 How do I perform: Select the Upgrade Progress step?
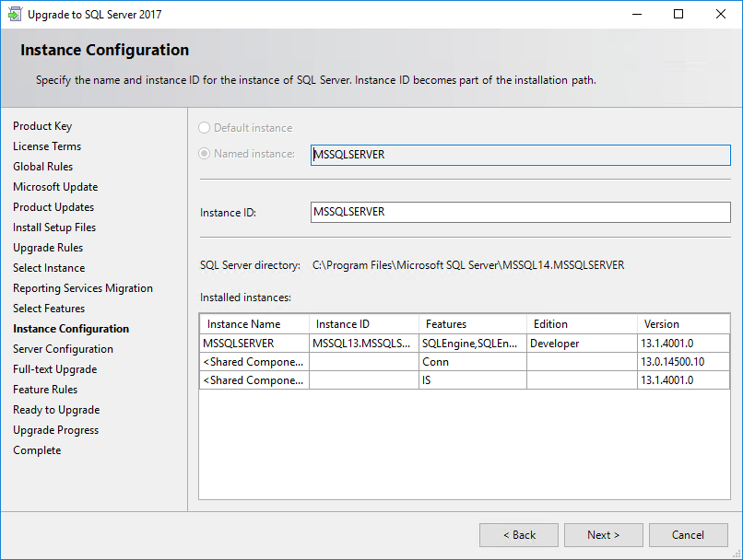(56, 430)
